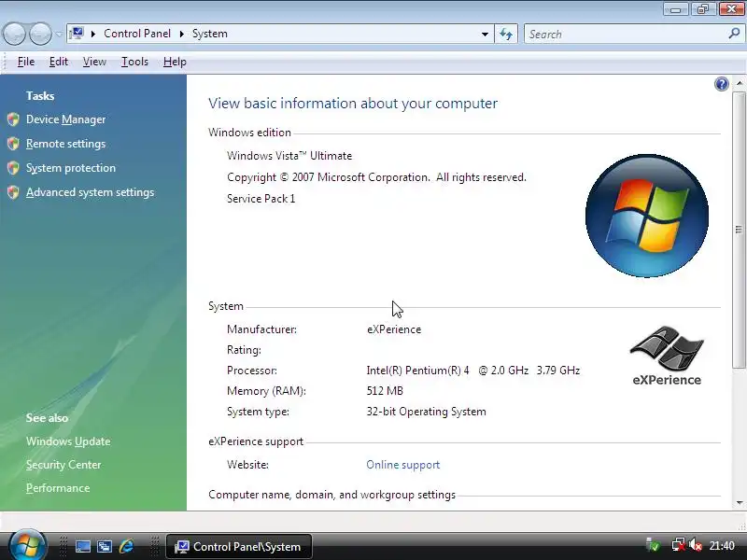This screenshot has width=747, height=560.
Task: Open Advanced system settings link
Action: pyautogui.click(x=90, y=192)
